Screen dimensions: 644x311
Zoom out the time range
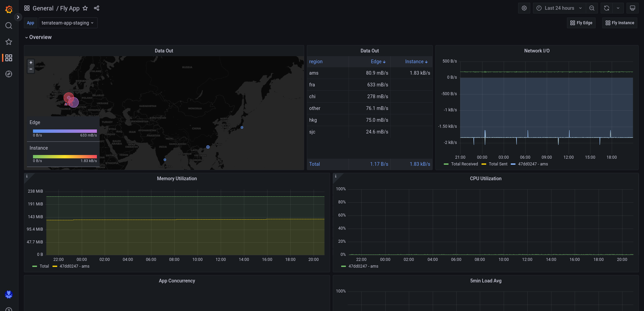point(592,8)
